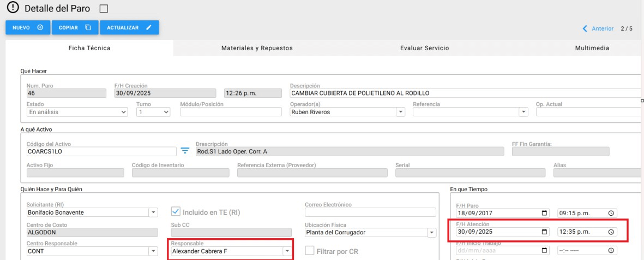This screenshot has height=260, width=644.
Task: Open calendar picker for F/H Paro date
Action: (544, 213)
